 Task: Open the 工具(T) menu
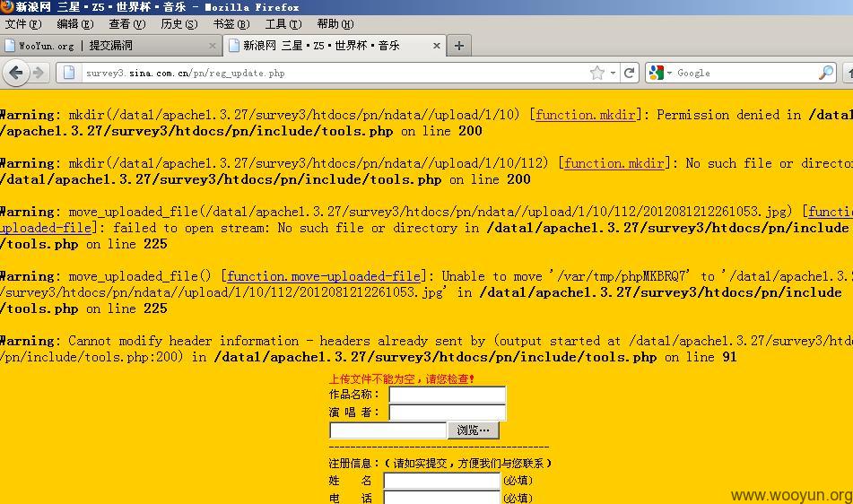coord(283,24)
